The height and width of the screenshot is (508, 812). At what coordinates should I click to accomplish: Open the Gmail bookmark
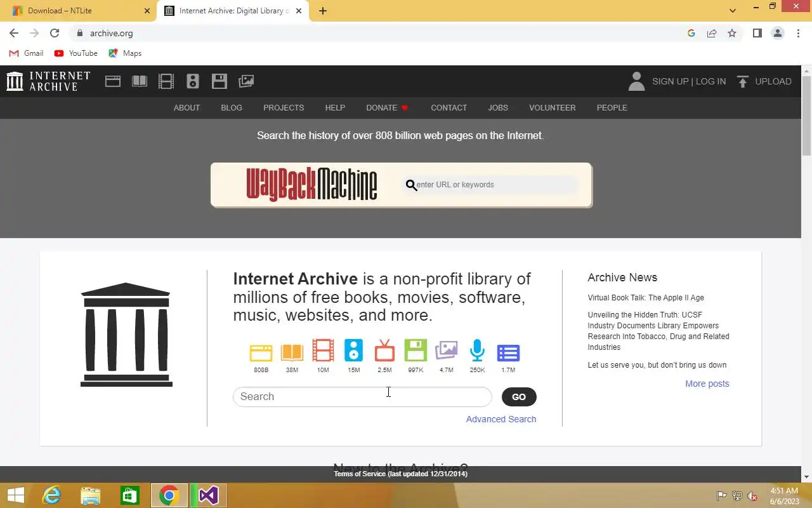tap(27, 53)
